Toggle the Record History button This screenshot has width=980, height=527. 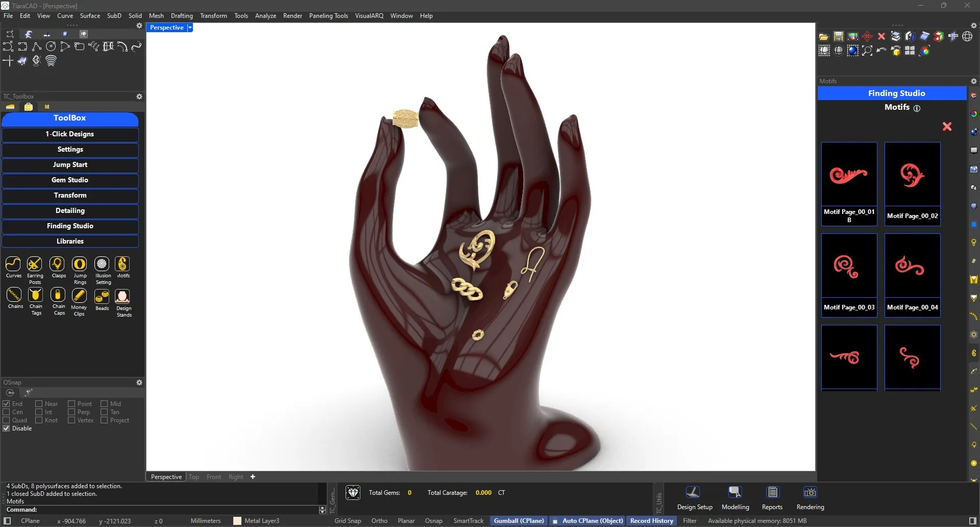tap(651, 521)
